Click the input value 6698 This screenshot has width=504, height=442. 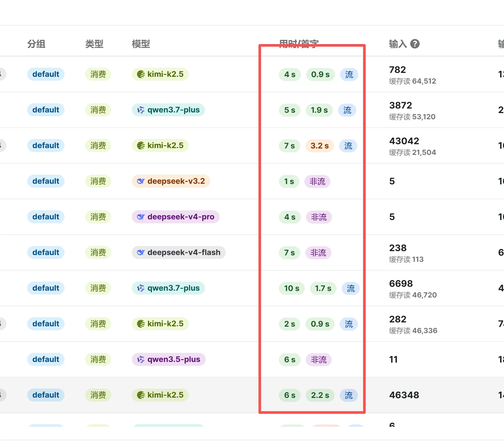click(x=401, y=284)
